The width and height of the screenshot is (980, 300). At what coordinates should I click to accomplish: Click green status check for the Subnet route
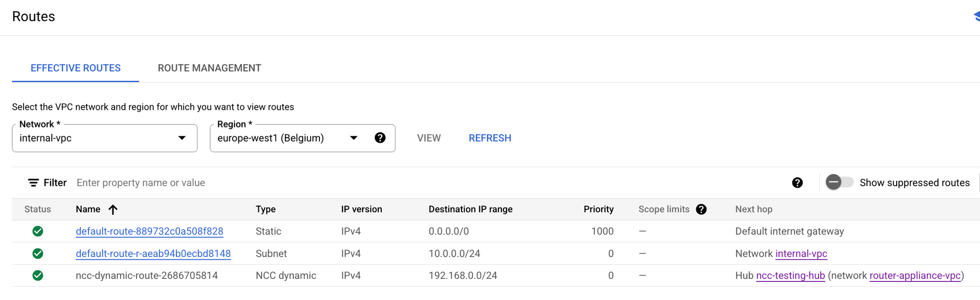click(x=38, y=253)
